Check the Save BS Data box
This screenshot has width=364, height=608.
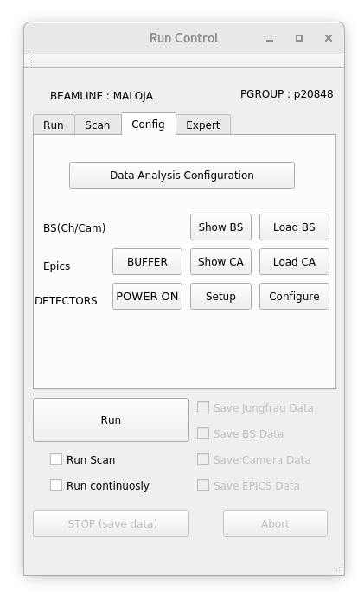(203, 433)
